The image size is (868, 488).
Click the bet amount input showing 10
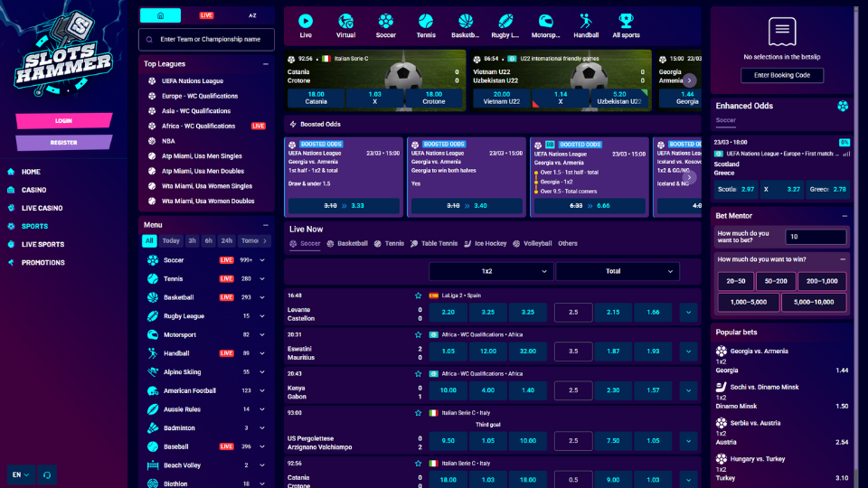(816, 237)
